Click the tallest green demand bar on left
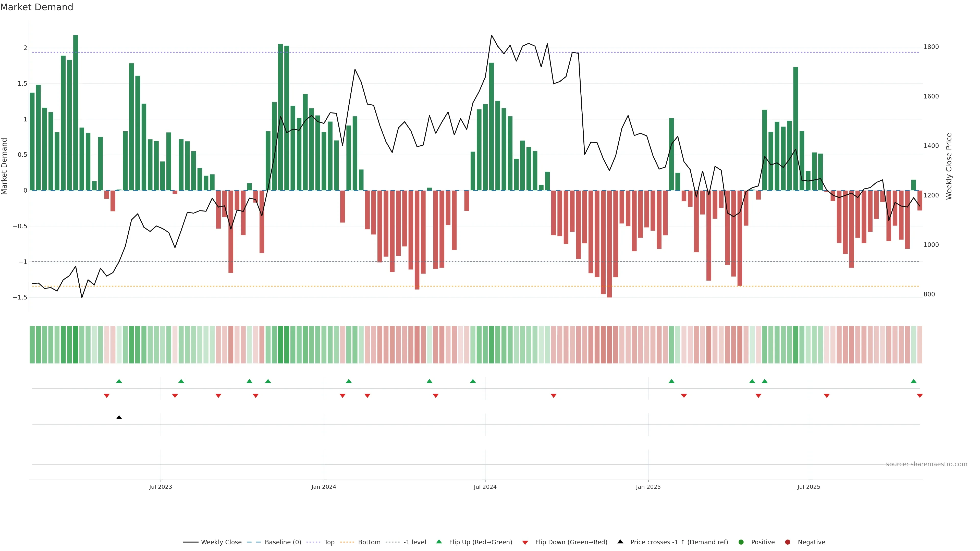This screenshot has height=551, width=980. [x=76, y=112]
